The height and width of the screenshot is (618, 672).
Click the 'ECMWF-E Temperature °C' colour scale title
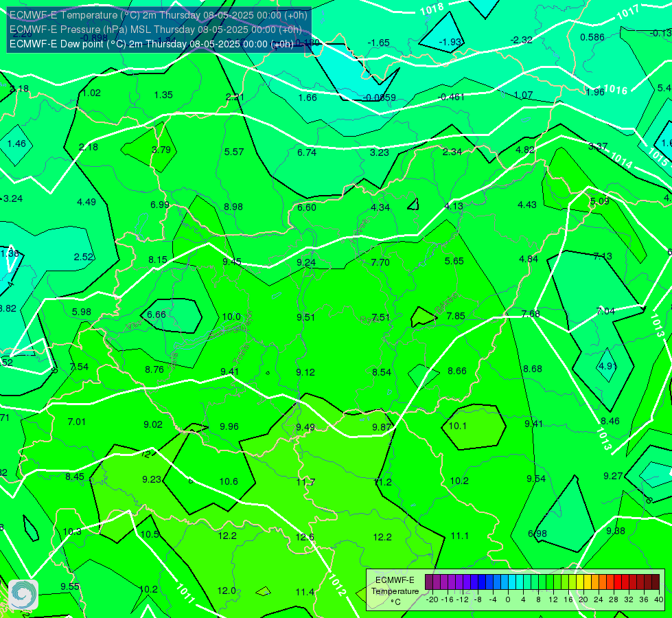[x=395, y=591]
